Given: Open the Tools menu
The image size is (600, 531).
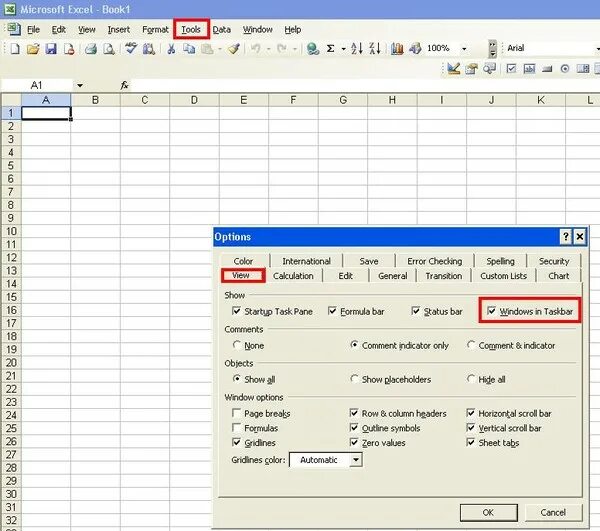Looking at the screenshot, I should click(191, 29).
